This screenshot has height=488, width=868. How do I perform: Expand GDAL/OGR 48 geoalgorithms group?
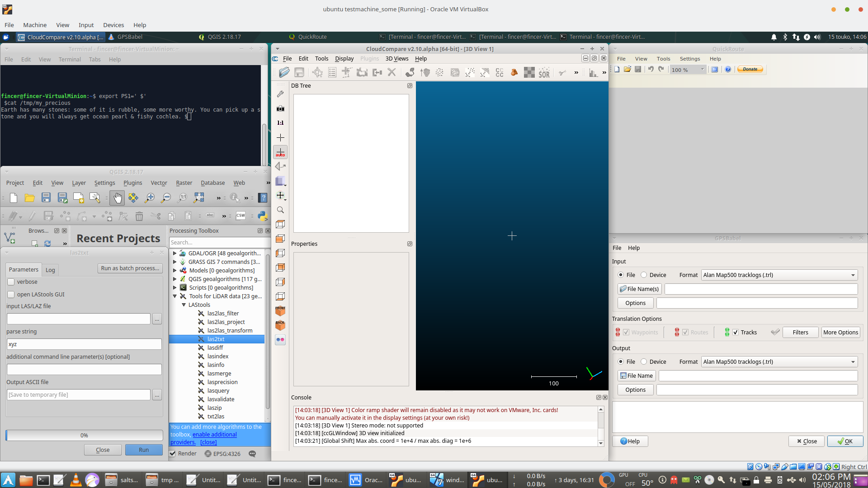click(x=175, y=253)
